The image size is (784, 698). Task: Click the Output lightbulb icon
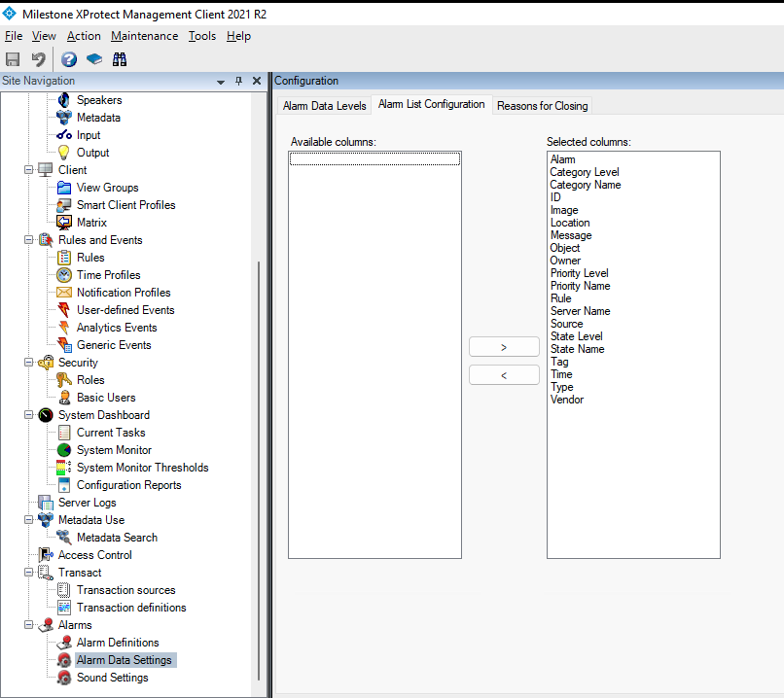pyautogui.click(x=64, y=153)
